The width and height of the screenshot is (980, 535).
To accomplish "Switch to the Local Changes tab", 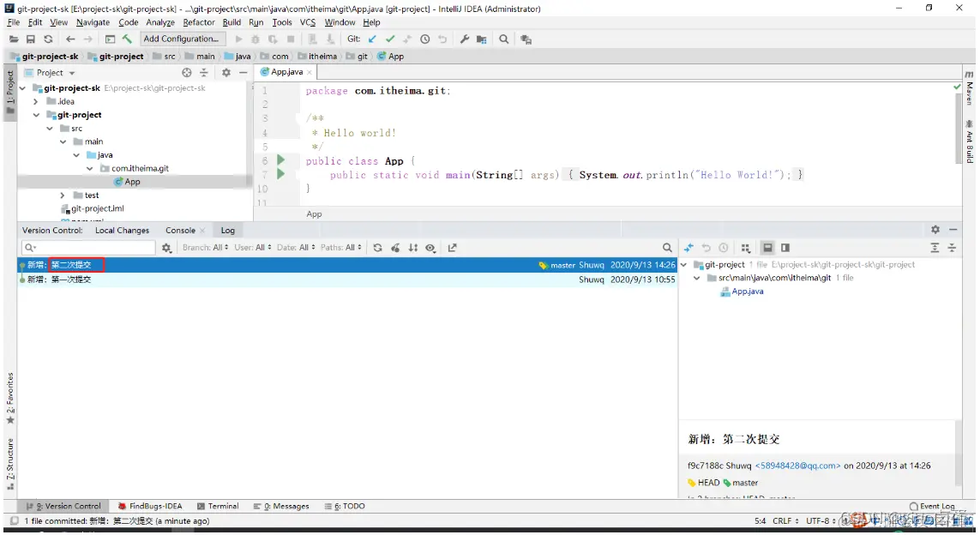I will tap(122, 231).
